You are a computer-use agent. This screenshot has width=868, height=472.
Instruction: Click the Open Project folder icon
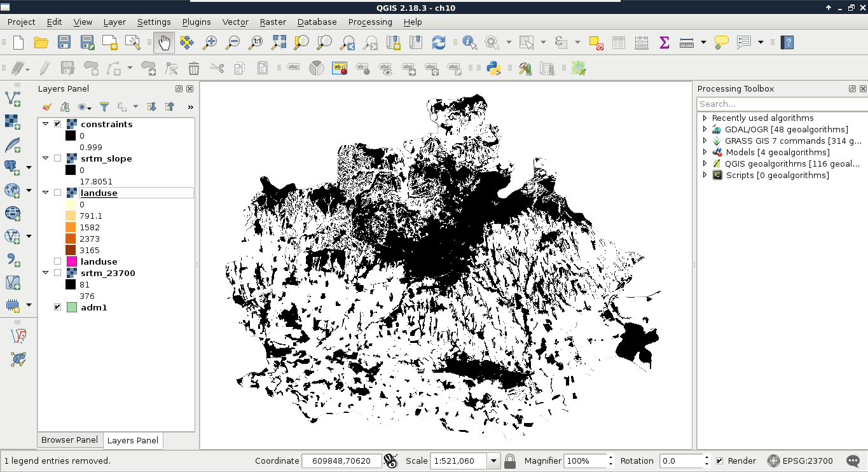pos(41,43)
